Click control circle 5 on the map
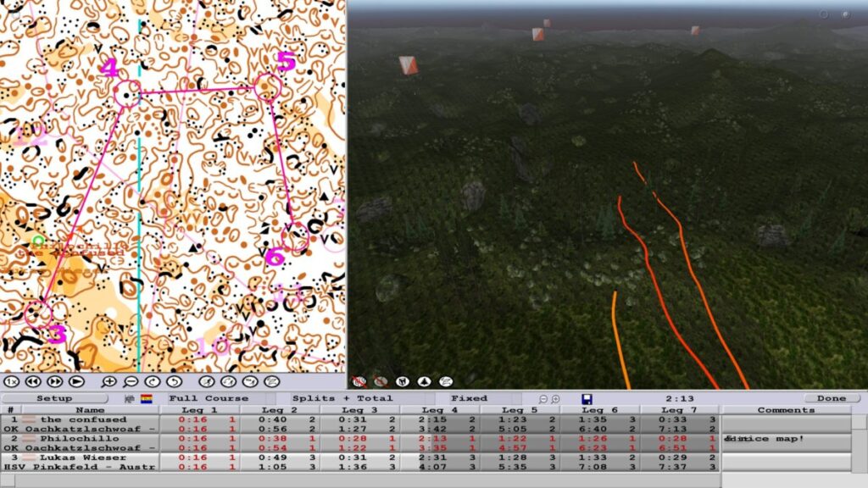Image resolution: width=868 pixels, height=488 pixels. point(268,87)
